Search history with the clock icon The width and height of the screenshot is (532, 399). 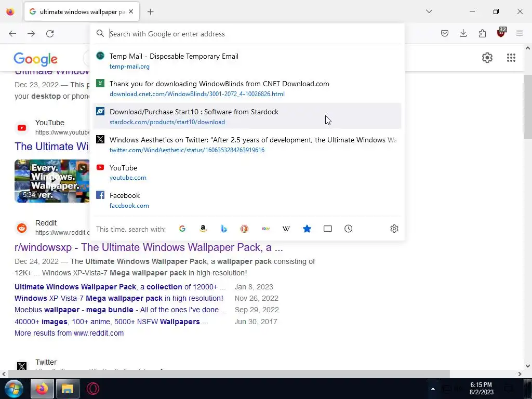click(349, 229)
